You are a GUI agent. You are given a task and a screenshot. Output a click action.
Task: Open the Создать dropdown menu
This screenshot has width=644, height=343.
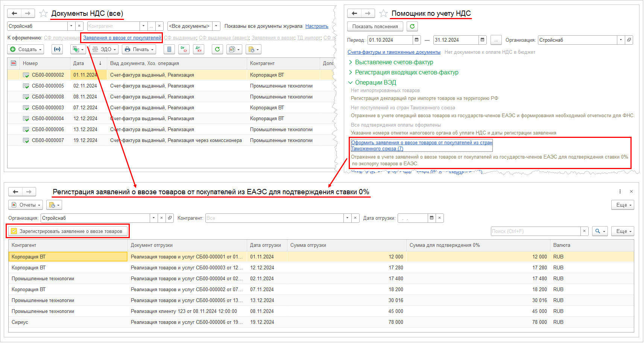click(x=26, y=49)
